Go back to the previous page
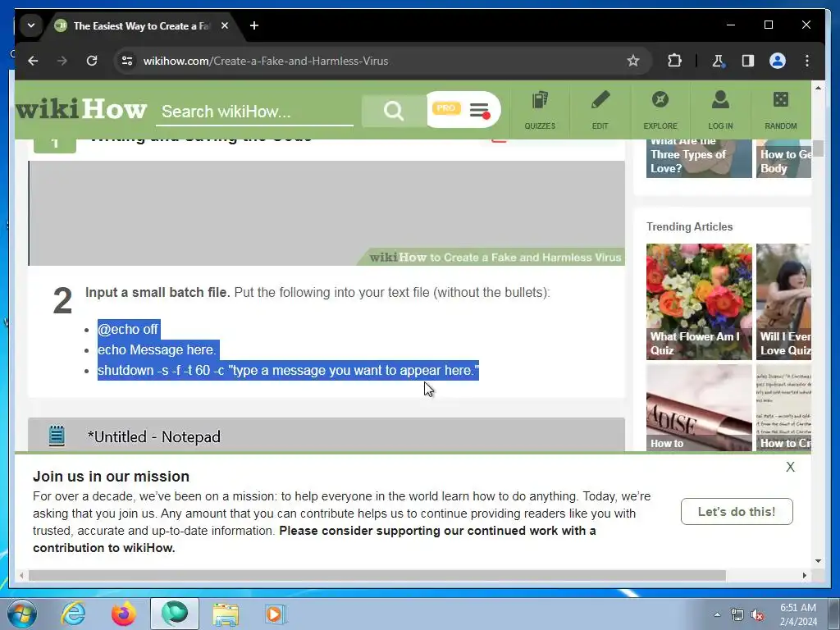840x630 pixels. point(33,61)
